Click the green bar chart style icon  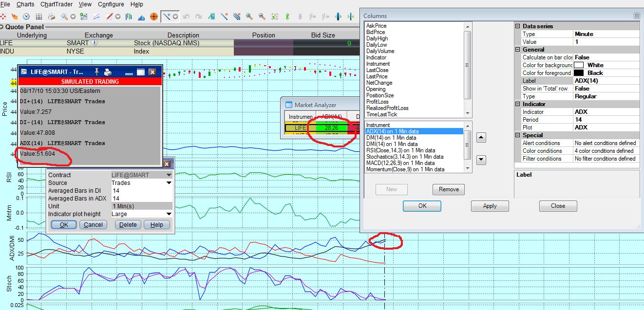[129, 17]
